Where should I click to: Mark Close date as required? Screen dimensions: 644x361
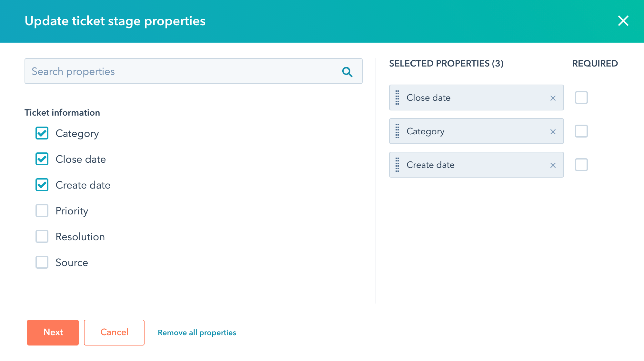(x=581, y=98)
